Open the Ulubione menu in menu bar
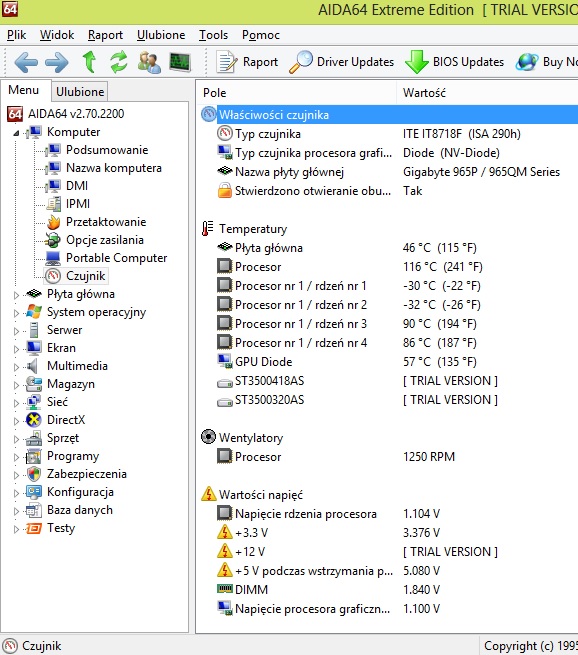The height and width of the screenshot is (655, 578). (x=161, y=35)
